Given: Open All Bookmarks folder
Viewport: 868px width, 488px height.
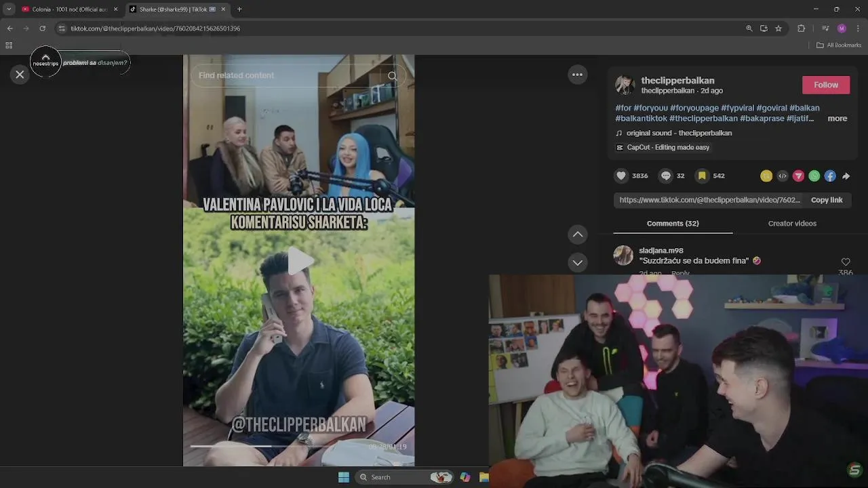Looking at the screenshot, I should pyautogui.click(x=839, y=45).
